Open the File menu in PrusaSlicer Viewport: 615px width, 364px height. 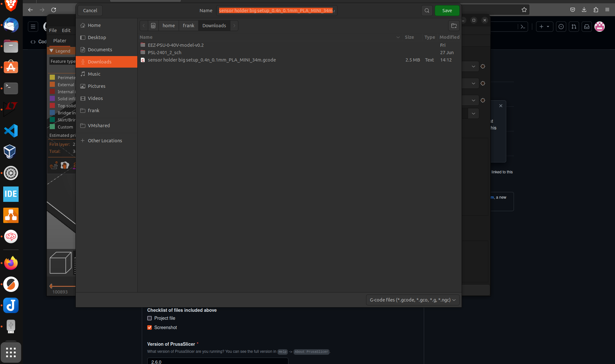click(x=53, y=30)
